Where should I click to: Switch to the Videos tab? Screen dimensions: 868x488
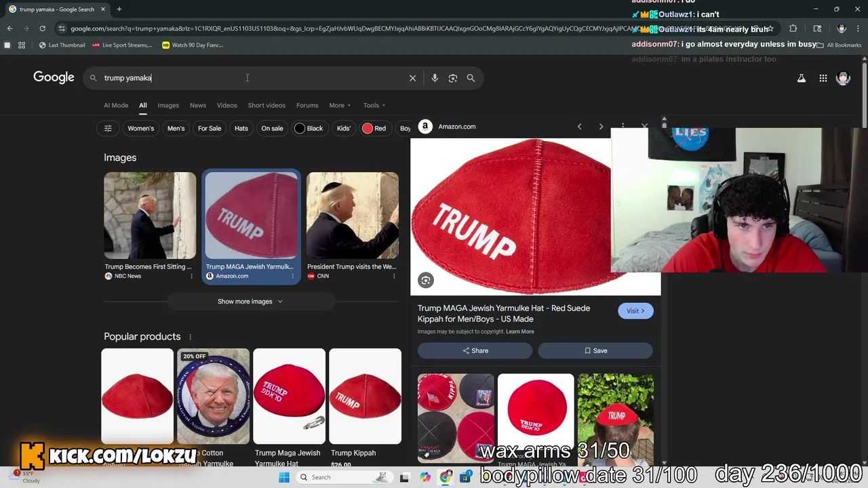[x=226, y=105]
